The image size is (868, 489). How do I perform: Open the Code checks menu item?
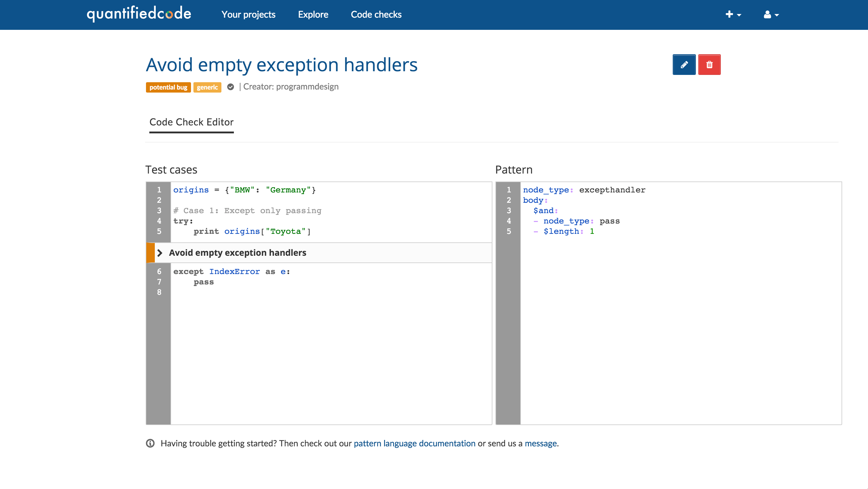point(376,15)
